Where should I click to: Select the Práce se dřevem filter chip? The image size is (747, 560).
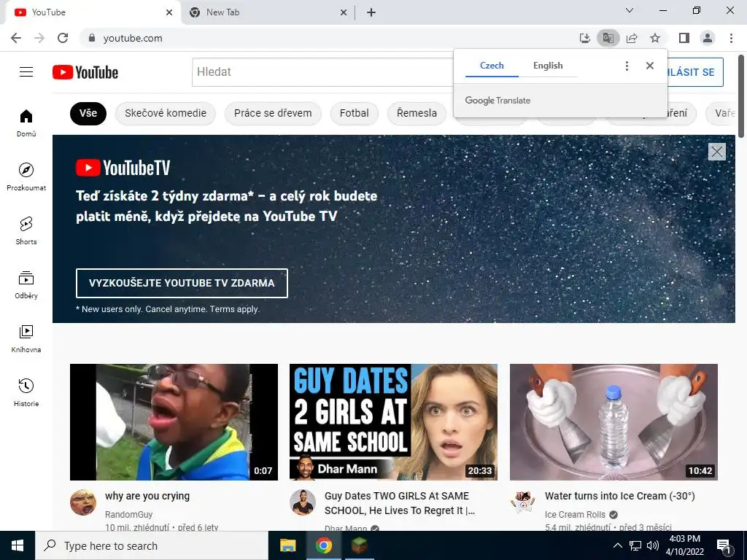coord(273,113)
